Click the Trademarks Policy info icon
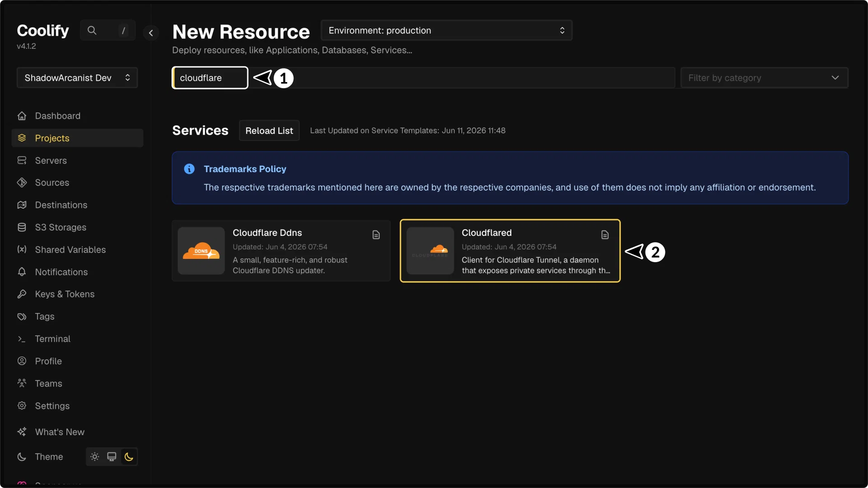Image resolution: width=868 pixels, height=488 pixels. (x=189, y=169)
